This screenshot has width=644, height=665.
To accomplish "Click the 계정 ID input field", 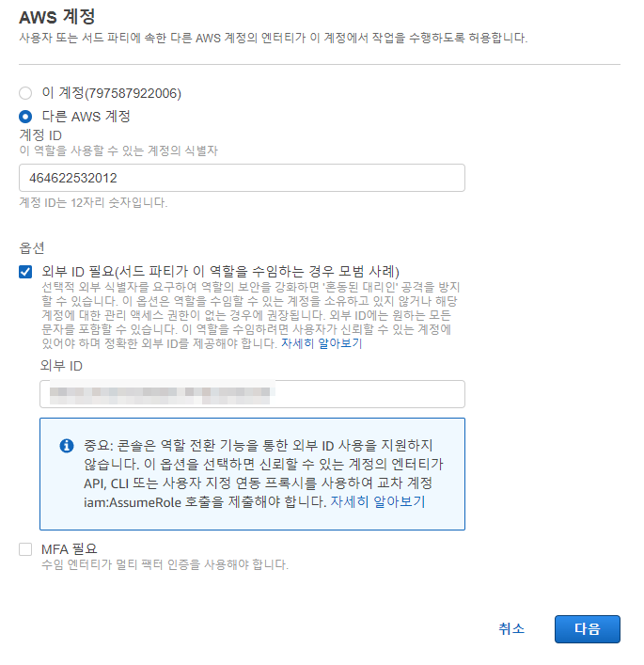I will point(242,178).
